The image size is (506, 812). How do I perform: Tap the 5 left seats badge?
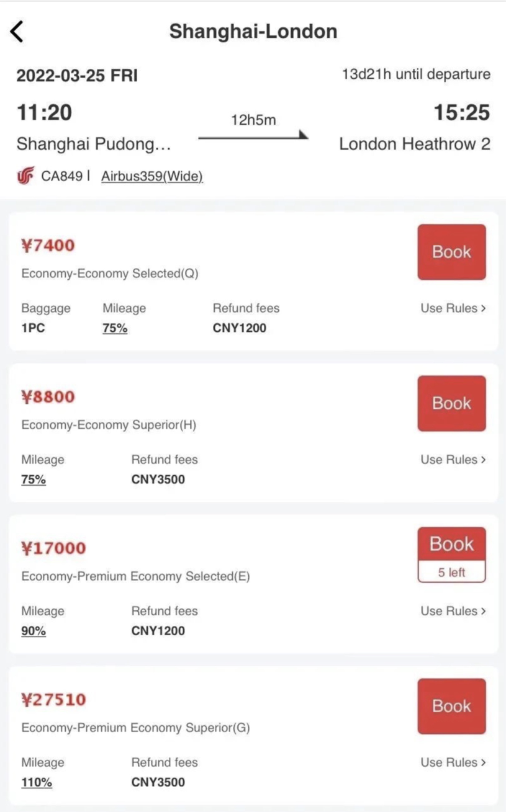pos(451,573)
